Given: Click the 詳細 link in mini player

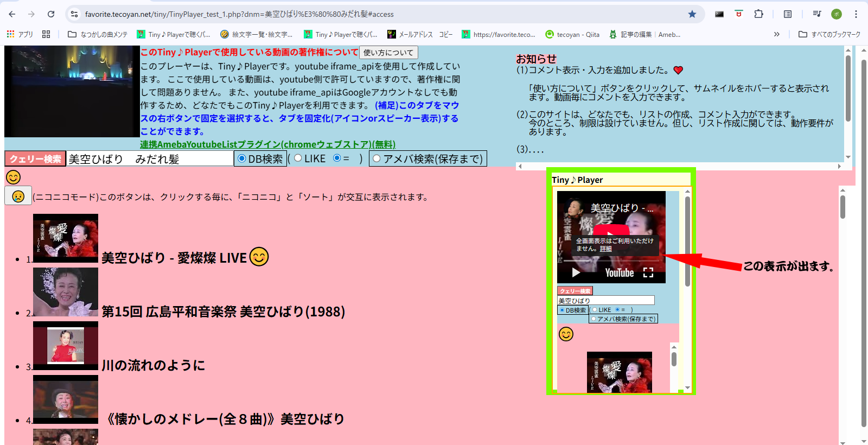Looking at the screenshot, I should (605, 249).
